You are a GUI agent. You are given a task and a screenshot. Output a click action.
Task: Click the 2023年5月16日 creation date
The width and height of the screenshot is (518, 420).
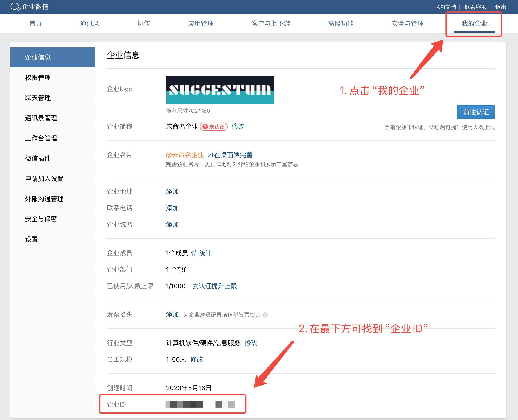coord(189,388)
